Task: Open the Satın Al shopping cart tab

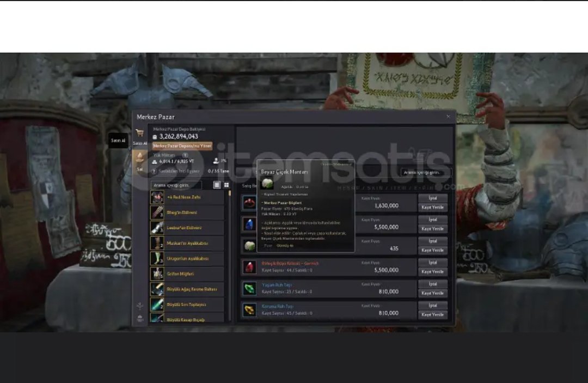Action: (x=139, y=136)
